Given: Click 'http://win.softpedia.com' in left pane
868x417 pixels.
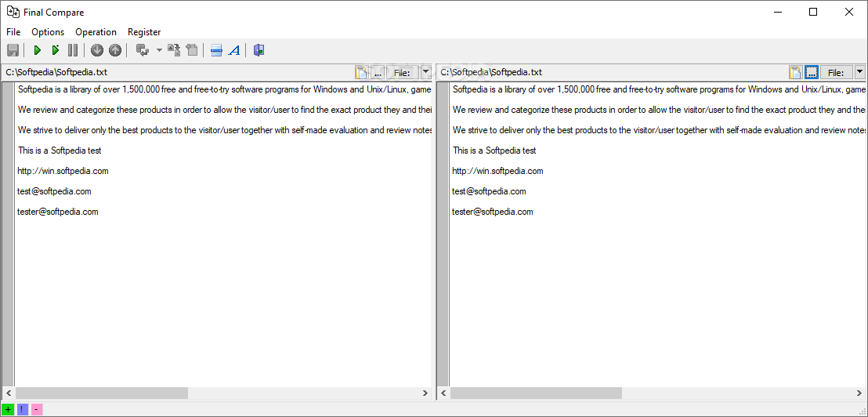Looking at the screenshot, I should point(63,171).
